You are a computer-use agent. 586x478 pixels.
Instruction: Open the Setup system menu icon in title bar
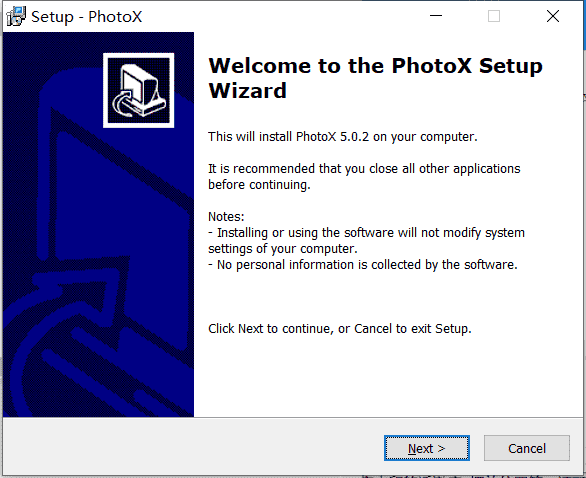[x=16, y=16]
